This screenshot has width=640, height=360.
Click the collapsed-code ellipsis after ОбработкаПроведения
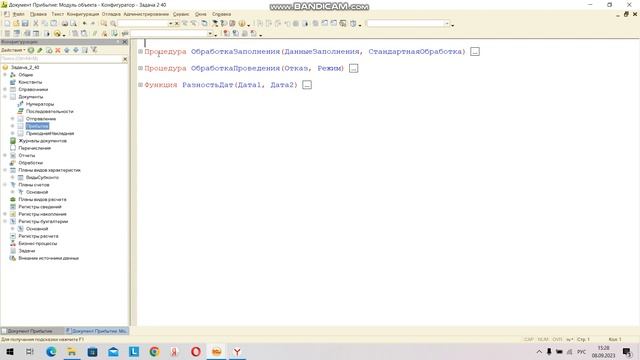[x=354, y=69]
